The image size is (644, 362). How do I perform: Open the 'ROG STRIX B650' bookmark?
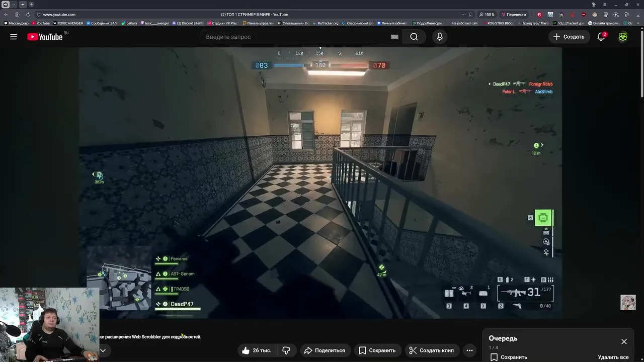(498, 23)
